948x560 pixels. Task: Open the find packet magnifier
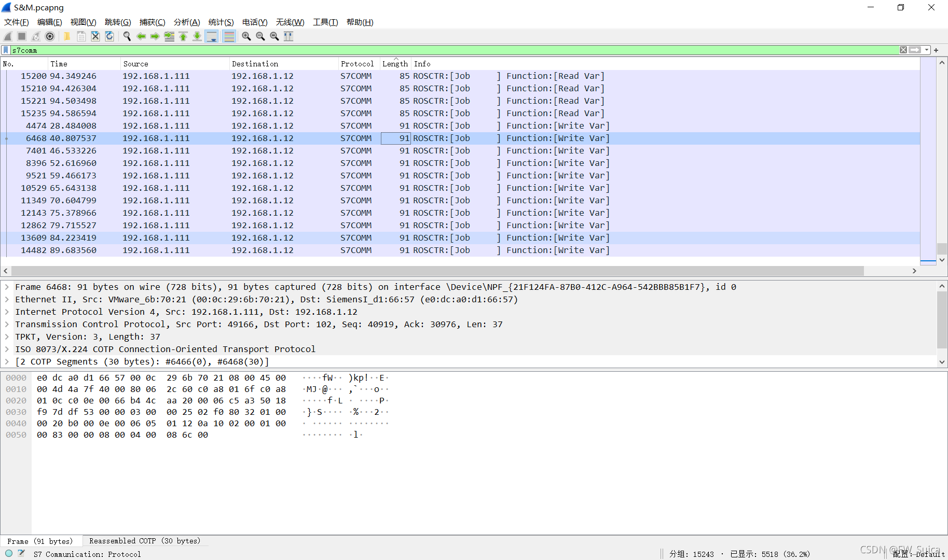[x=127, y=36]
